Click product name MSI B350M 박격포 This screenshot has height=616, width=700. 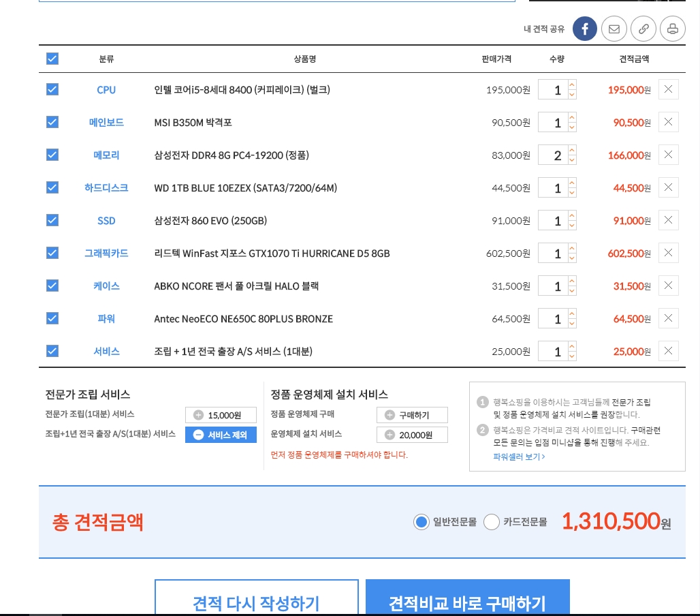point(193,123)
